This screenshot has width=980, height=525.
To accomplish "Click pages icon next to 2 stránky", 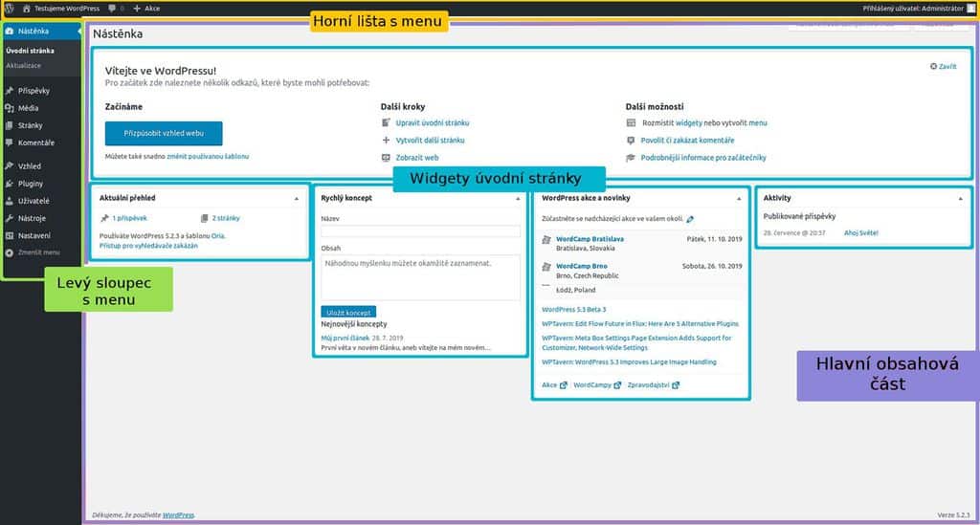I will pyautogui.click(x=205, y=218).
